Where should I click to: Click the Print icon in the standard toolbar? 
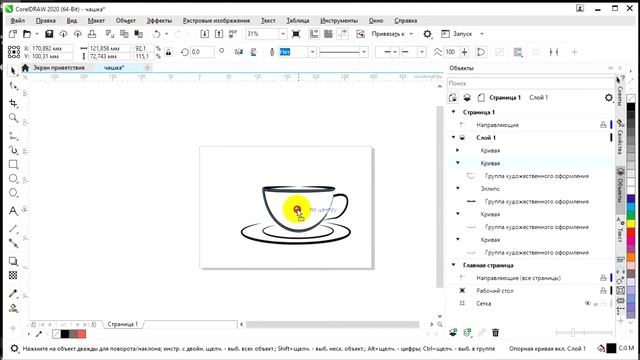[92, 34]
